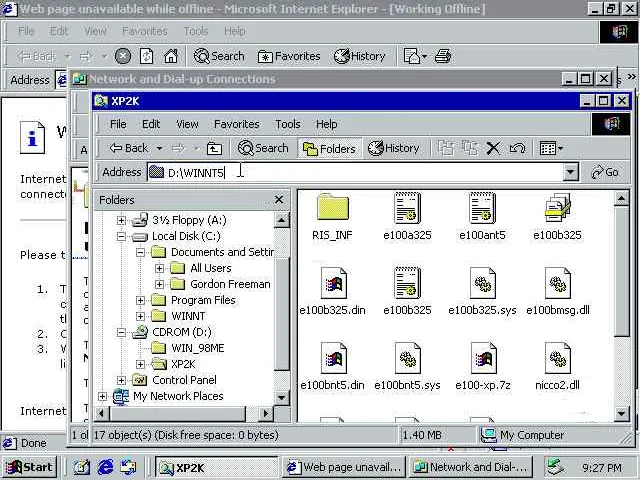
Task: Click Home icon in Internet Explorer toolbar
Action: 171,56
